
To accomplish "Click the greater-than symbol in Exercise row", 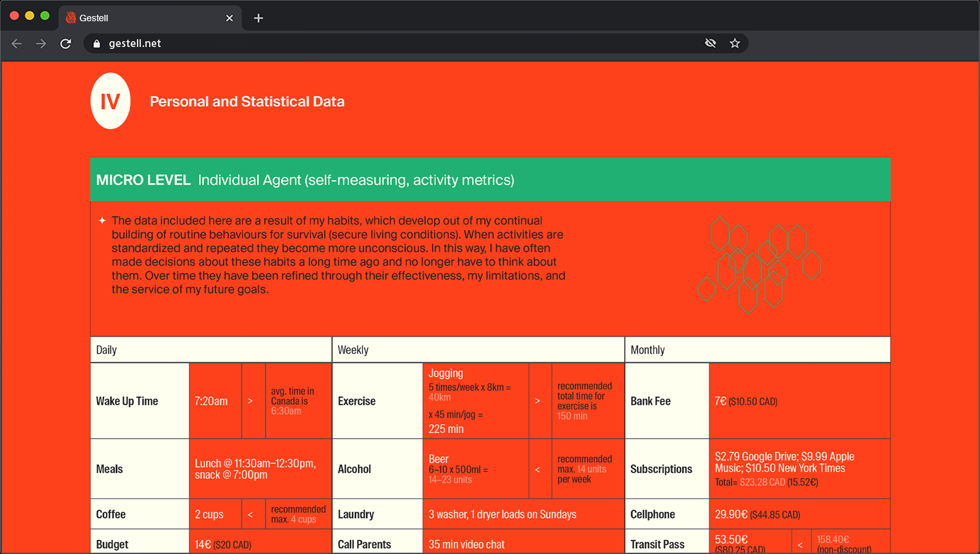I will tap(538, 401).
